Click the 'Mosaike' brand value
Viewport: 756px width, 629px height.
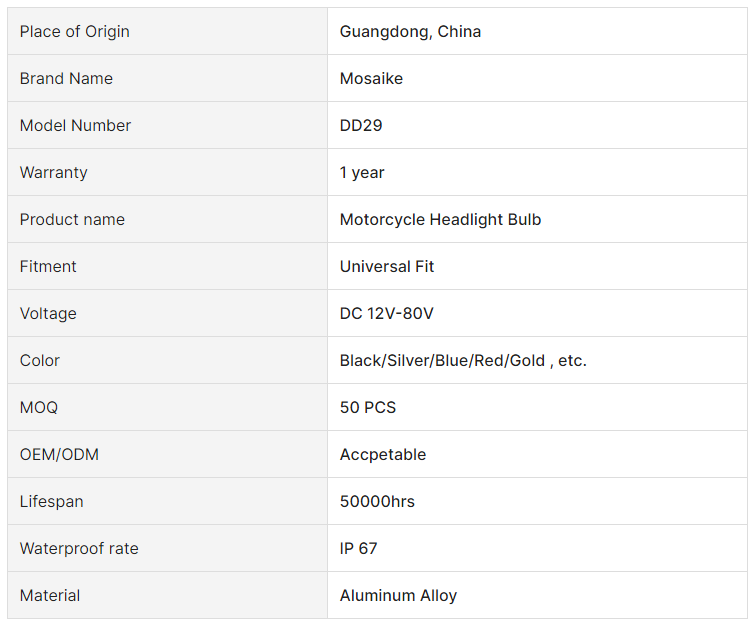371,78
